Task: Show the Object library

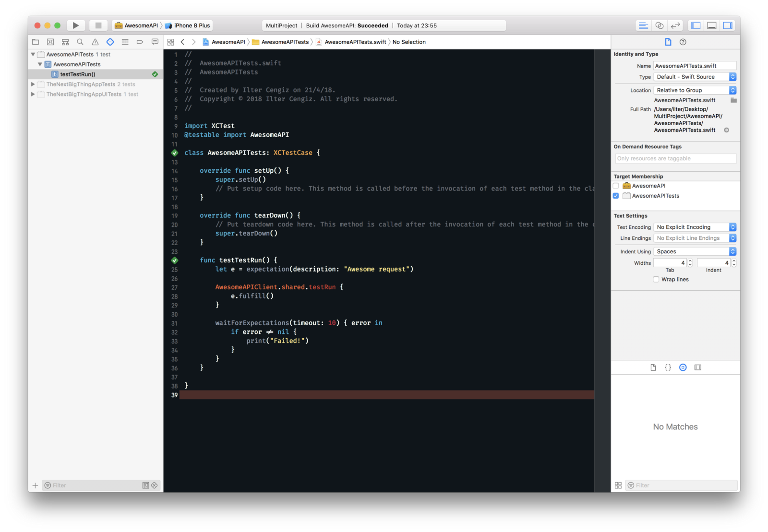Action: click(683, 367)
